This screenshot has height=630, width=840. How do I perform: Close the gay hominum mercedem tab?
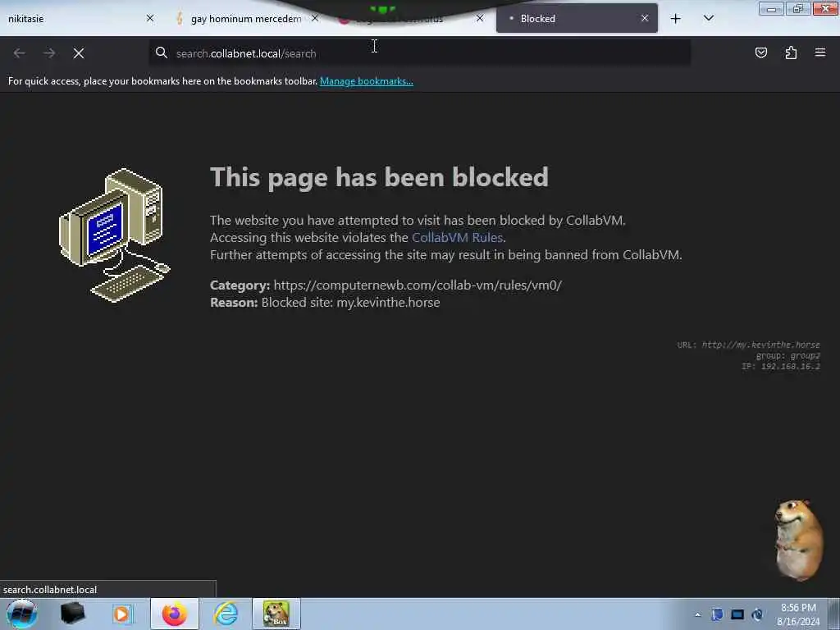point(315,18)
